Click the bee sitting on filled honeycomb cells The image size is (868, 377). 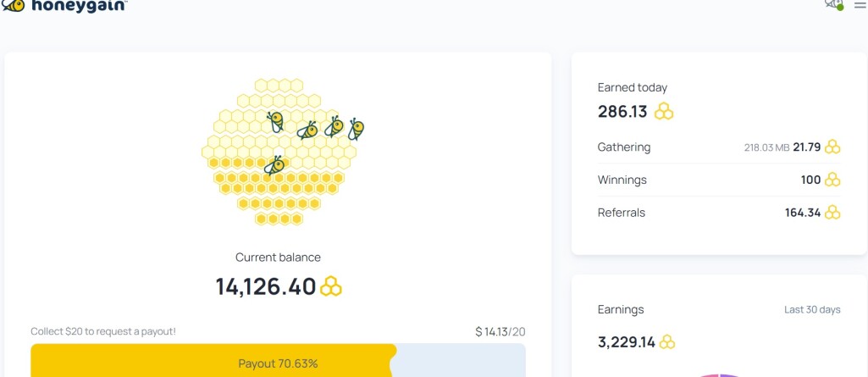[274, 165]
